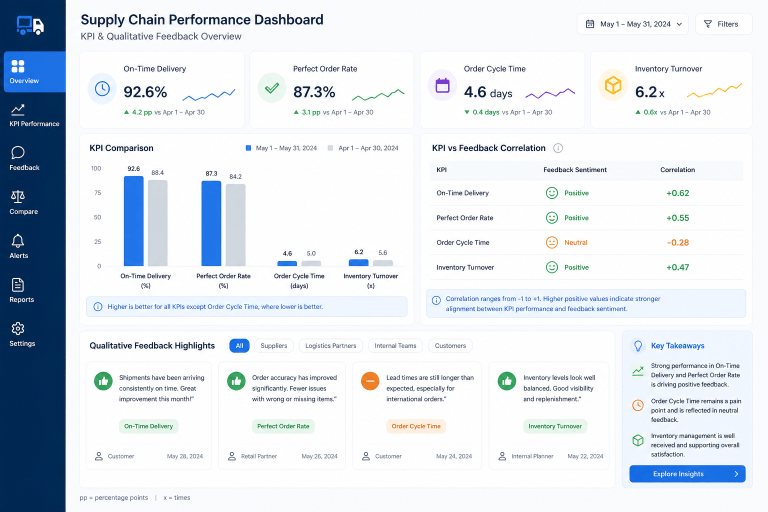Image resolution: width=768 pixels, height=512 pixels.
Task: Select the Logistics Partners filter chip
Action: click(331, 346)
